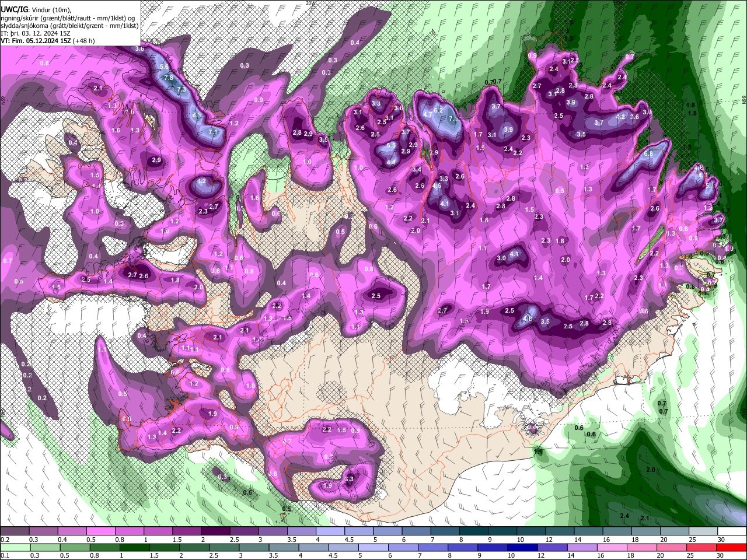Click the '5.5' precipitation value on the map
The height and width of the screenshot is (560, 747).
point(391,145)
